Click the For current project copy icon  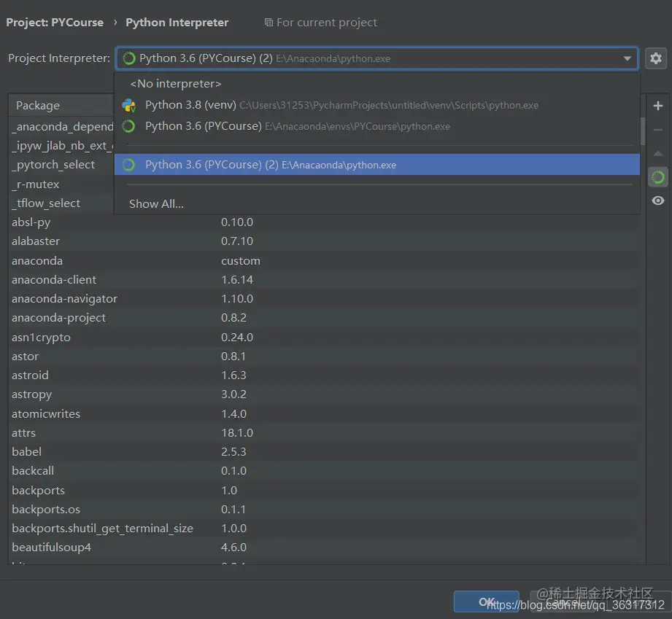(269, 23)
